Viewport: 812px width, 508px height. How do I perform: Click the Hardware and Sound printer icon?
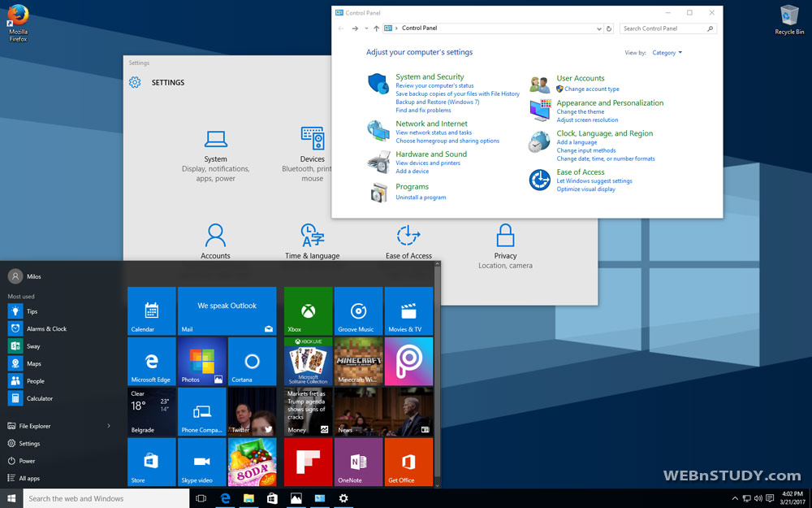point(378,162)
